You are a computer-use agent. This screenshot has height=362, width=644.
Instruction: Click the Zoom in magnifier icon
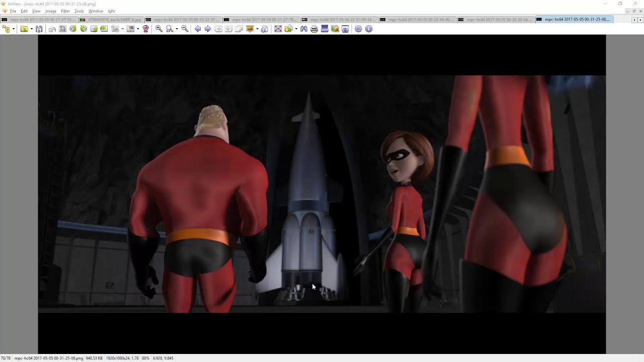click(159, 29)
